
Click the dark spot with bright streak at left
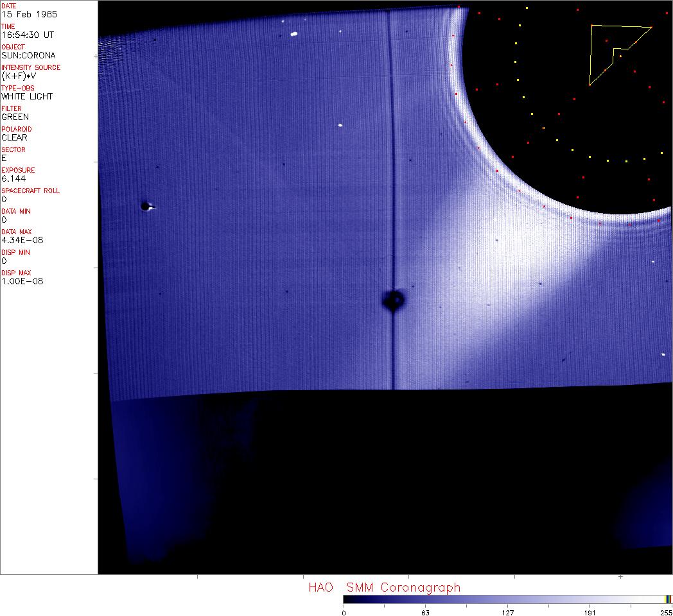coord(146,206)
